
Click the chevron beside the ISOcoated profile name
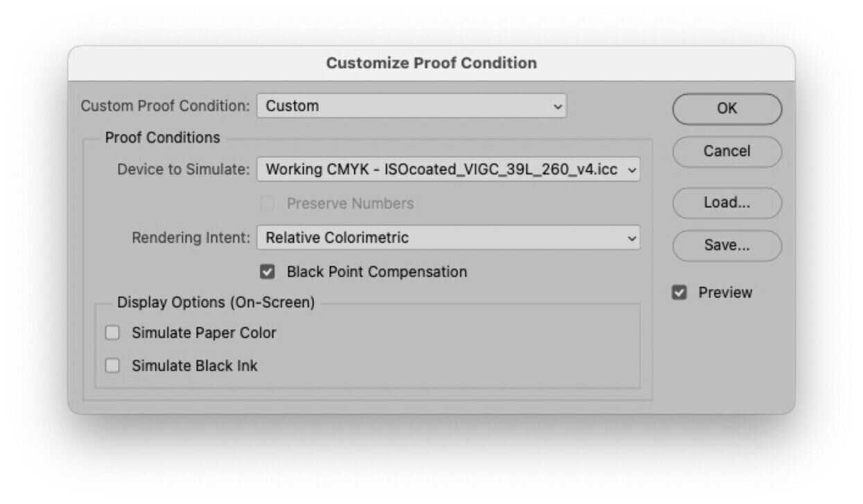(x=631, y=170)
